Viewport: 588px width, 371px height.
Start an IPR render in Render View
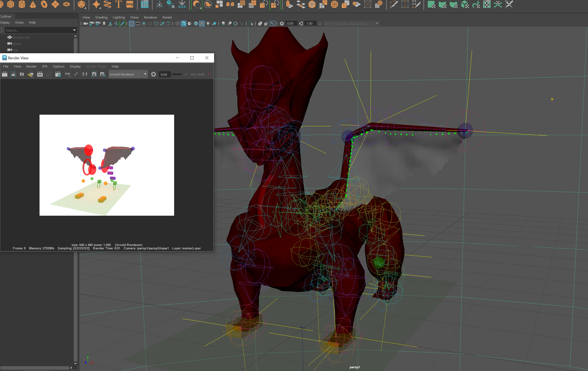click(x=40, y=74)
